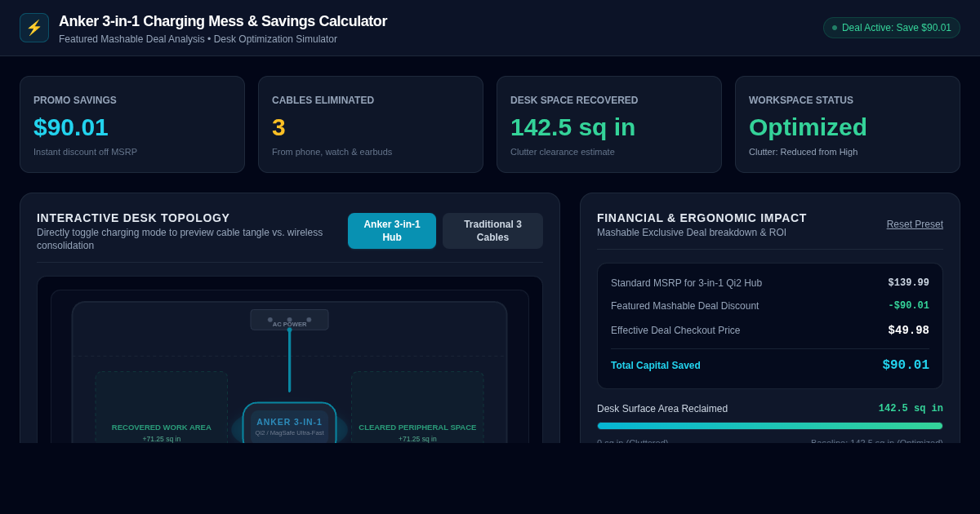Click the Deal Active: Save $90.01 badge
Viewport: 980px width, 514px height.
tap(892, 28)
